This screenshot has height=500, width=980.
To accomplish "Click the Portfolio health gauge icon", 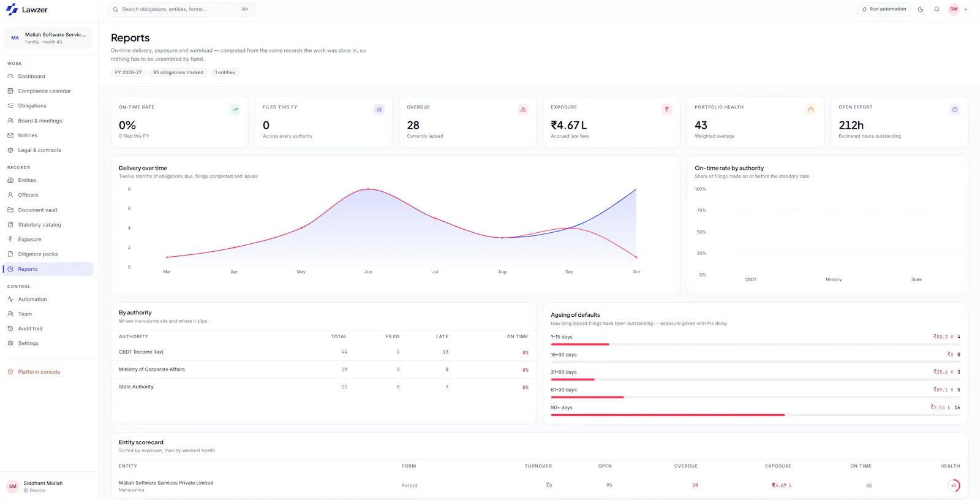I will point(811,110).
